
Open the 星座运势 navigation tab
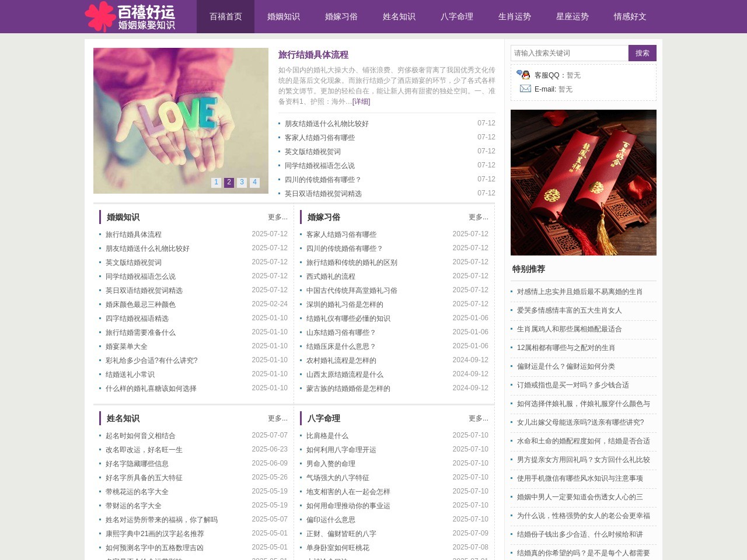point(572,17)
